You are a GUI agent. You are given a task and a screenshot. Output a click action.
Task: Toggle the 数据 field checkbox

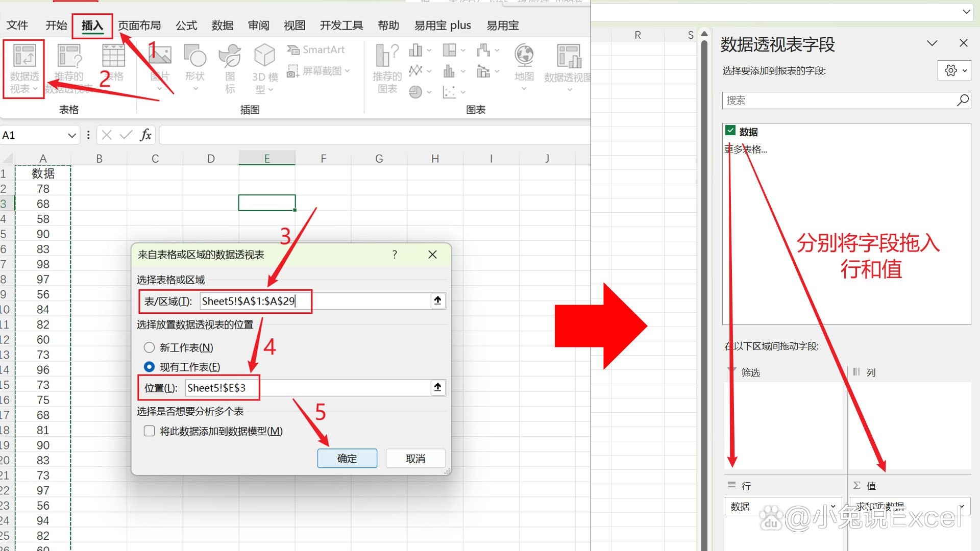[x=730, y=131]
